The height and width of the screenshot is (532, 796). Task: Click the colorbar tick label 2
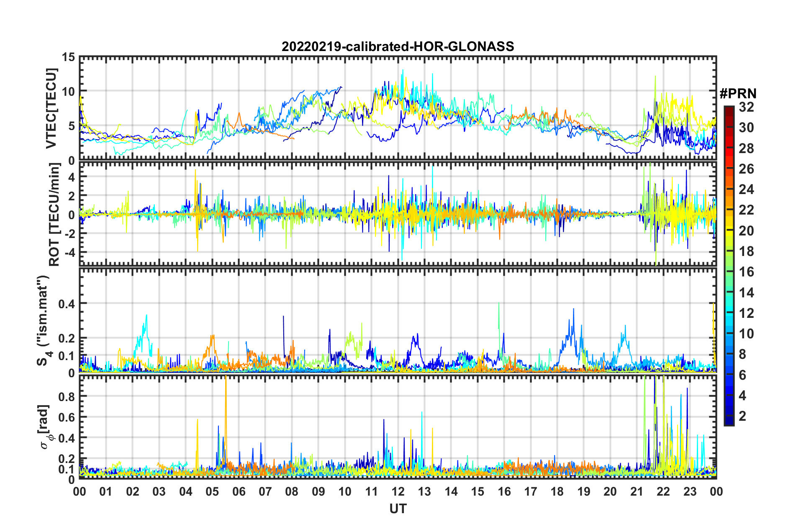point(742,416)
